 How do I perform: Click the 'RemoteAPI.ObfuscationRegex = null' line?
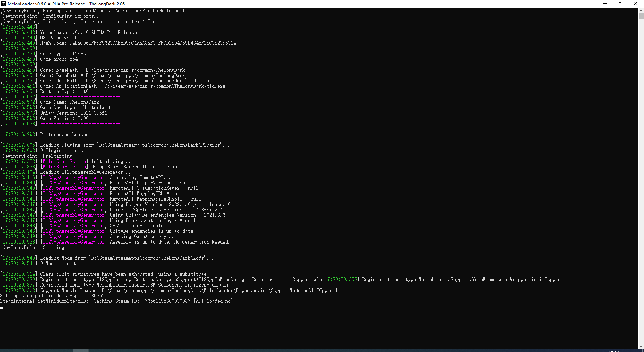[100, 188]
